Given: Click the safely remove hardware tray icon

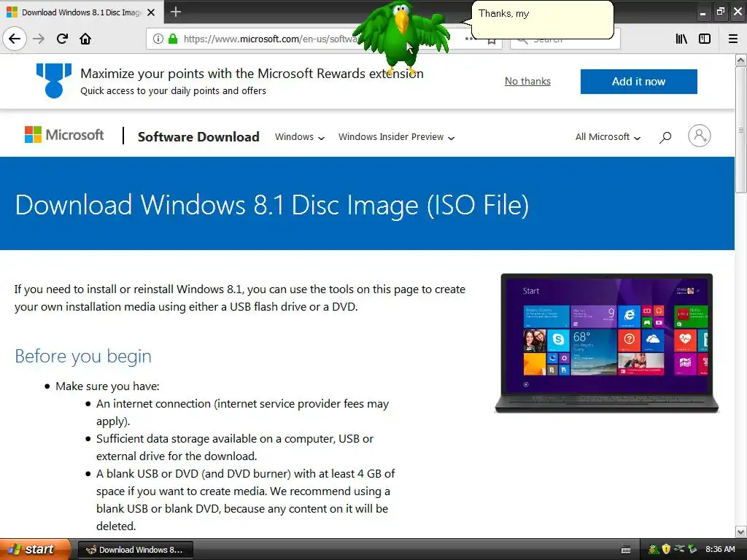Looking at the screenshot, I should pyautogui.click(x=692, y=549).
